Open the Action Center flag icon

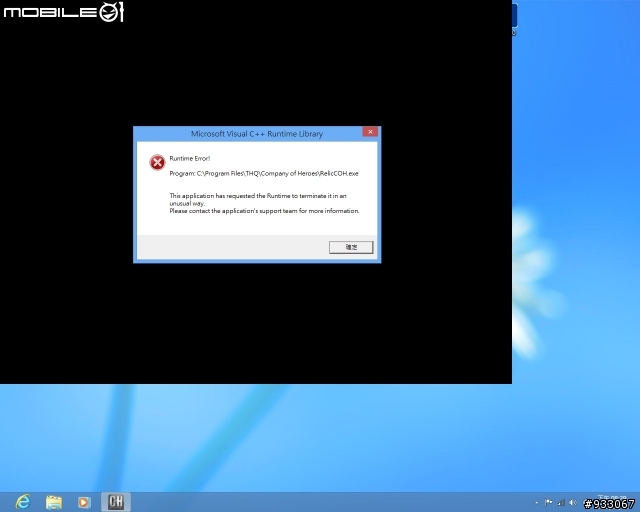click(549, 503)
